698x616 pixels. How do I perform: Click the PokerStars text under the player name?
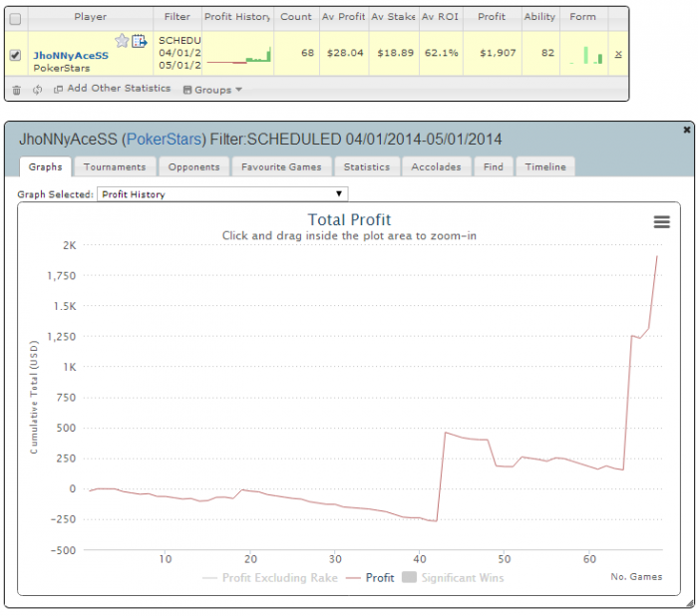tap(62, 68)
